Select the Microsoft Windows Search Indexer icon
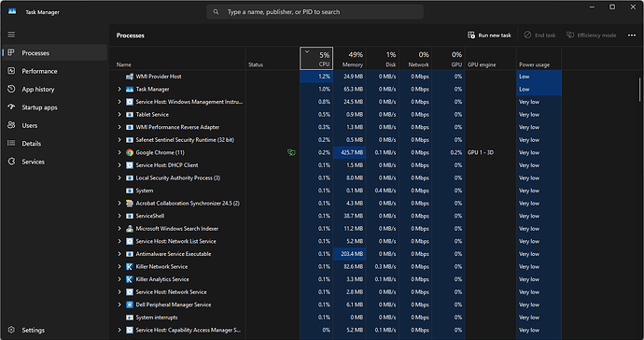 click(x=130, y=229)
